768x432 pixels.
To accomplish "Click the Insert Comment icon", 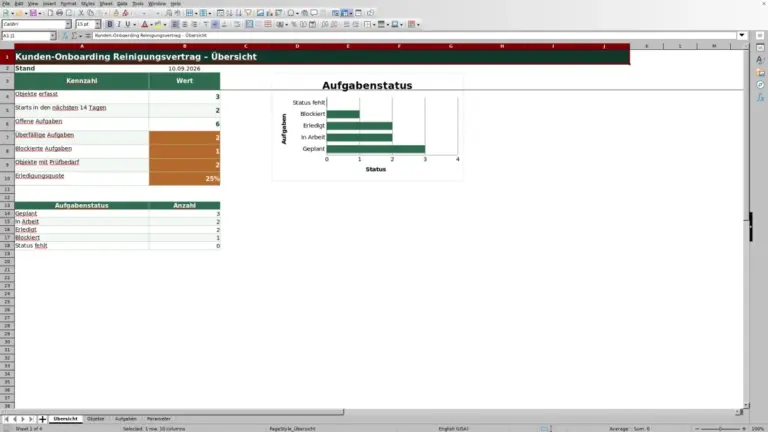I will click(x=314, y=13).
